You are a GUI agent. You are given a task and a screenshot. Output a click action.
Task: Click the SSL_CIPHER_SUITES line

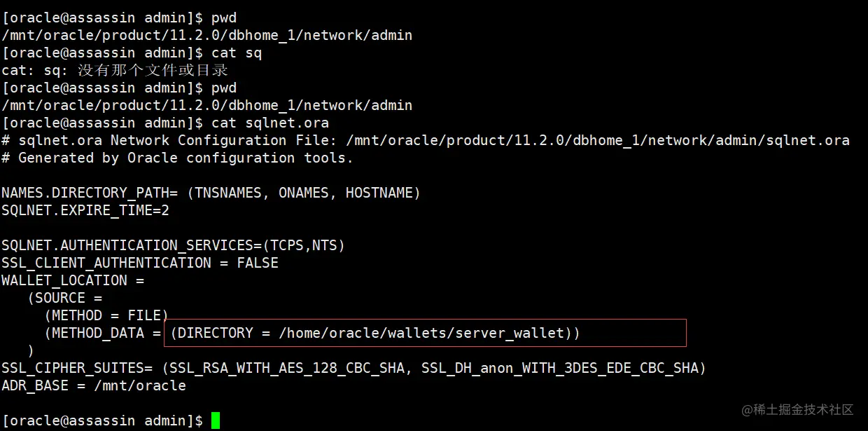(x=354, y=368)
